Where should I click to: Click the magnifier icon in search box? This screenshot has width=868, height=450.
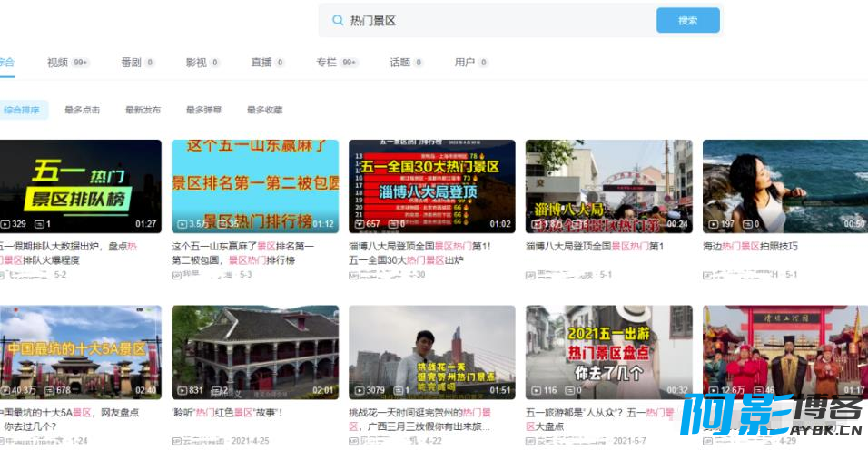click(337, 21)
